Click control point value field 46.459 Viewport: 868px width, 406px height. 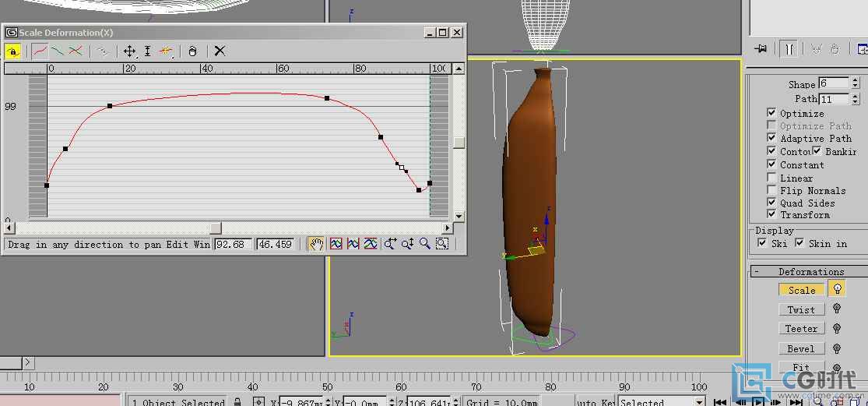pos(276,244)
